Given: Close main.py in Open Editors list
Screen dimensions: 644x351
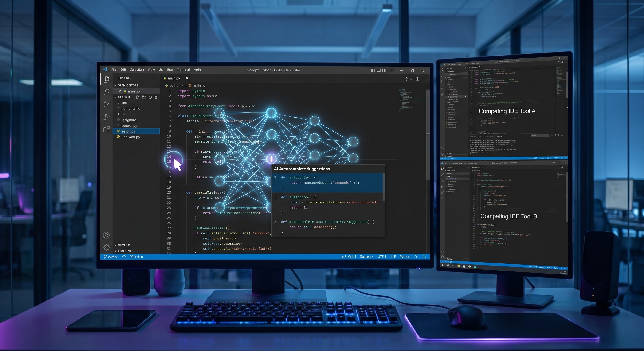Looking at the screenshot, I should point(120,91).
